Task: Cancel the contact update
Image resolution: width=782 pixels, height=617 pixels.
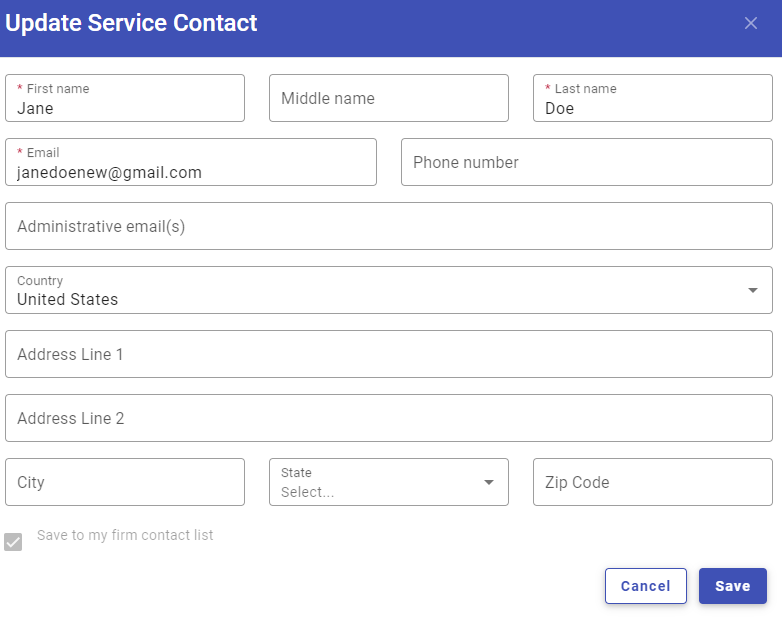Action: pyautogui.click(x=645, y=586)
